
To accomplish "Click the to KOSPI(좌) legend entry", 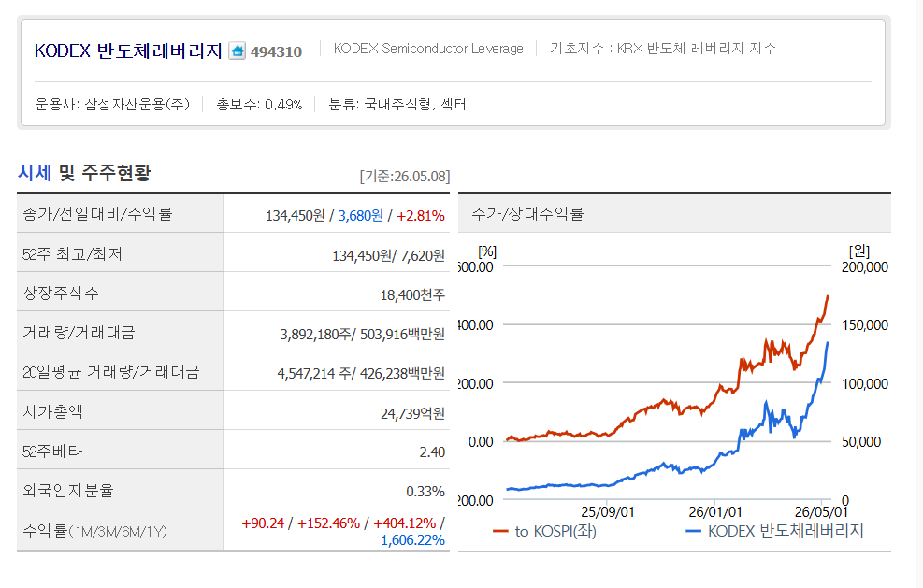I will tap(545, 532).
